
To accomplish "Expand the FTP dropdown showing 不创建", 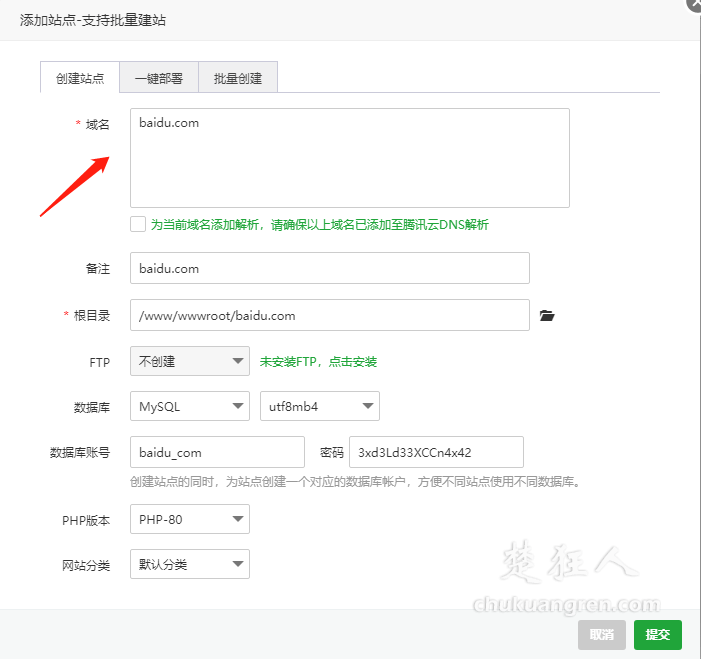I will [x=189, y=361].
